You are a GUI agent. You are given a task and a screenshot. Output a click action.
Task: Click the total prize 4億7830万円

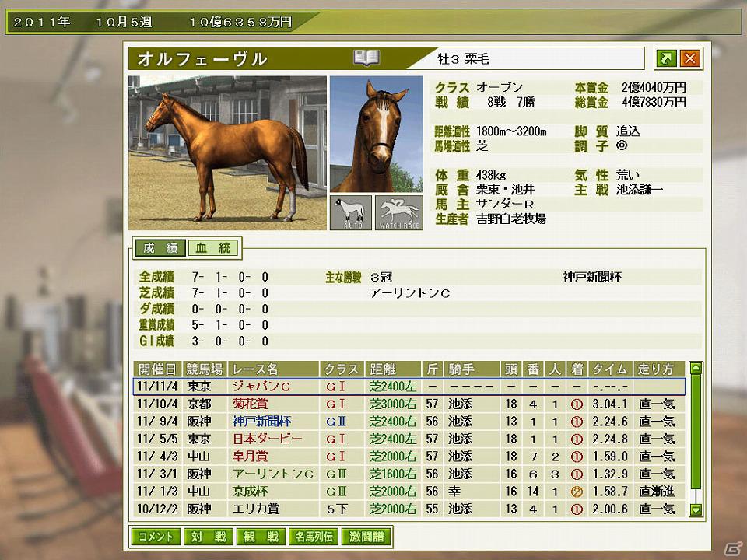tap(654, 102)
